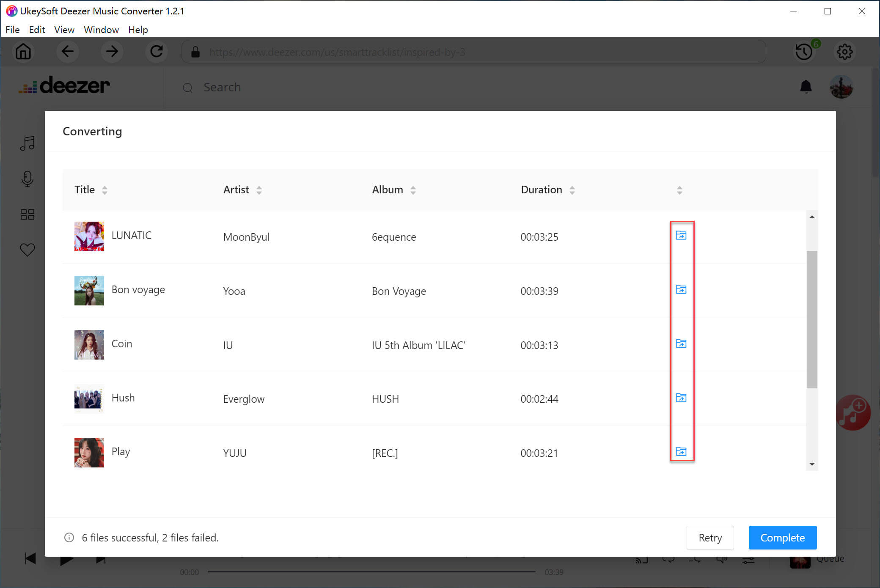Open output folder for Hush track
This screenshot has height=588, width=880.
(x=681, y=398)
